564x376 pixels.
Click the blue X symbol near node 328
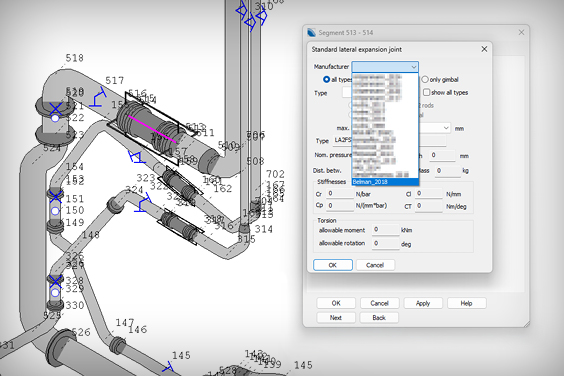tap(55, 281)
